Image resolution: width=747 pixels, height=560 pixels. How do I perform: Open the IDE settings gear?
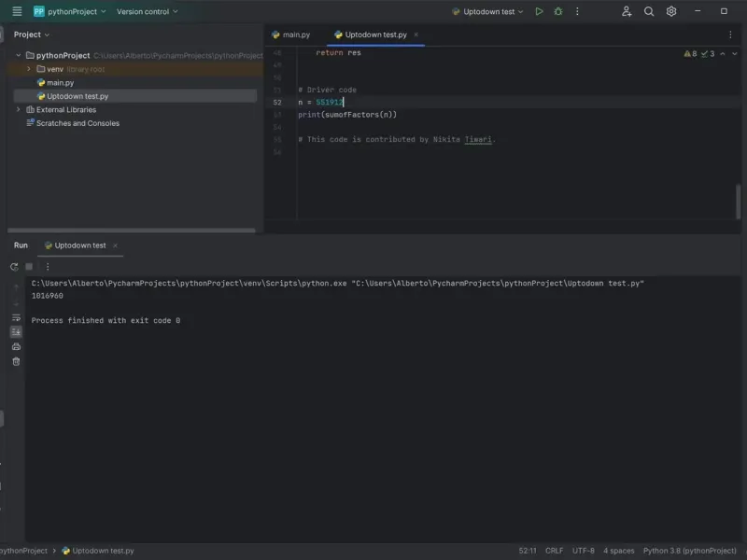[671, 12]
